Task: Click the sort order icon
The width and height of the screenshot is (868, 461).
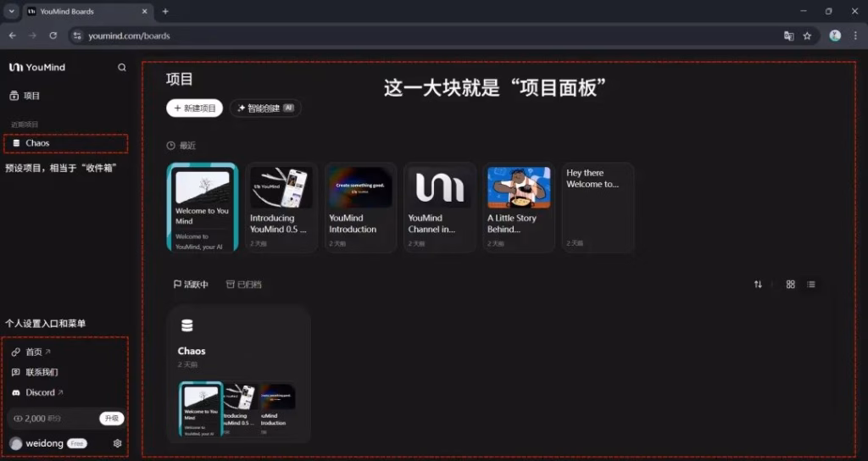Action: click(758, 285)
